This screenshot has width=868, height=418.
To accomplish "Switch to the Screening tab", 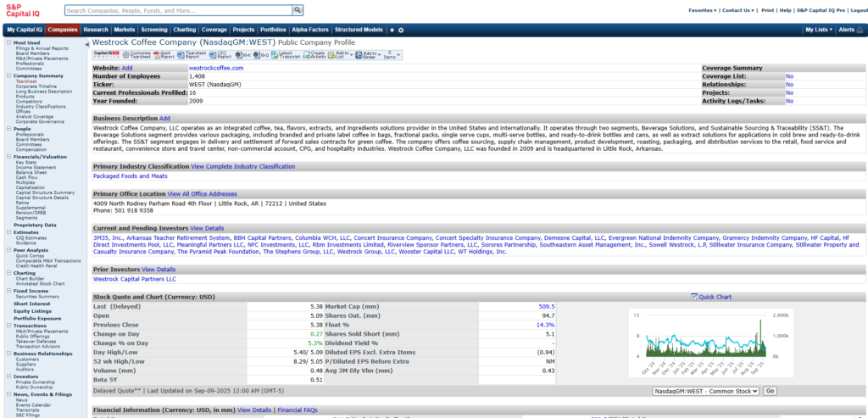I will tap(154, 30).
